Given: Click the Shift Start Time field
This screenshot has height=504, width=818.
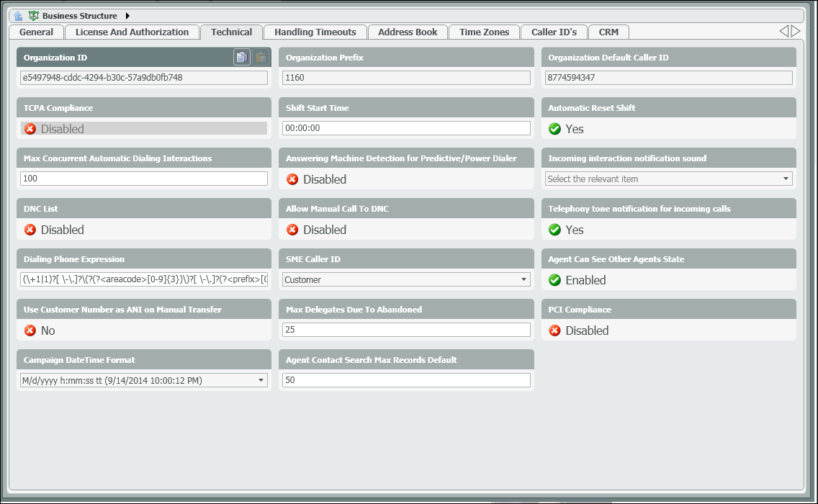Looking at the screenshot, I should click(406, 128).
